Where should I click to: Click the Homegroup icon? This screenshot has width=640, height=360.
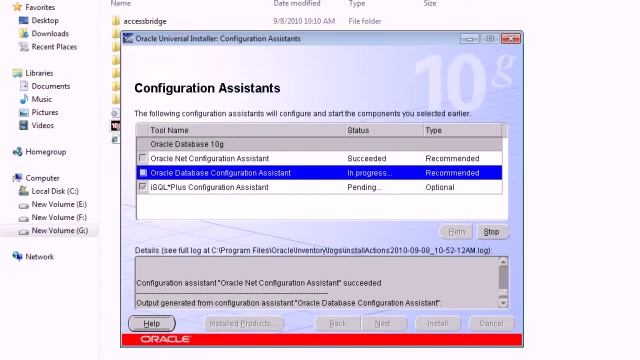point(17,152)
